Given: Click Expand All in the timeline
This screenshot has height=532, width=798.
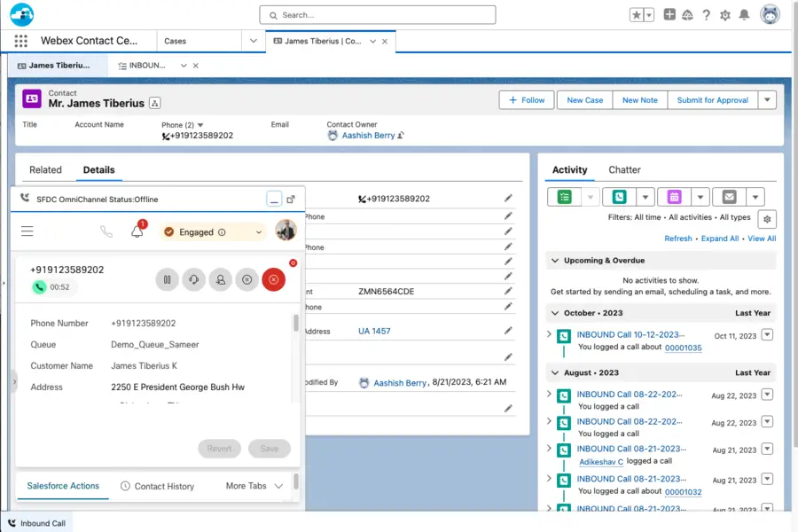Looking at the screenshot, I should [720, 239].
